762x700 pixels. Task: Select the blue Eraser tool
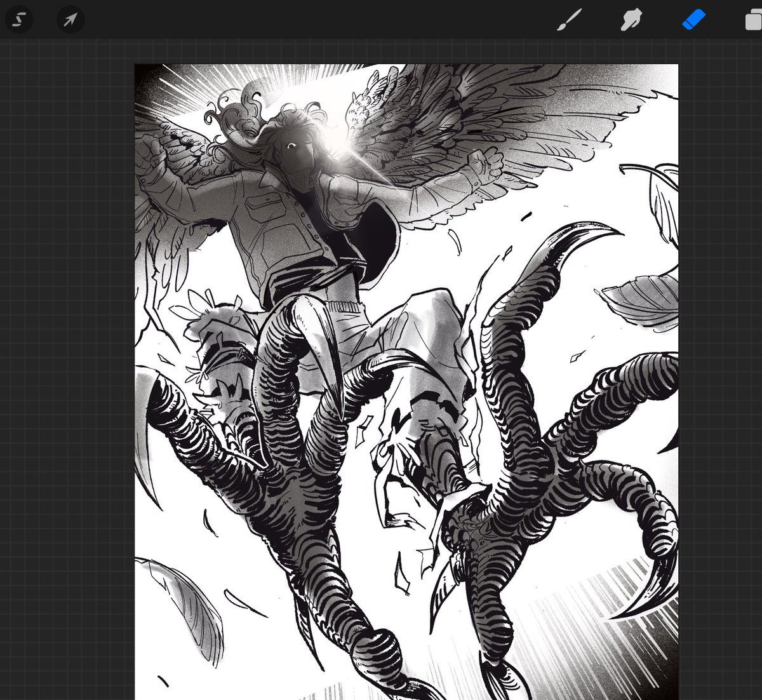click(x=693, y=20)
